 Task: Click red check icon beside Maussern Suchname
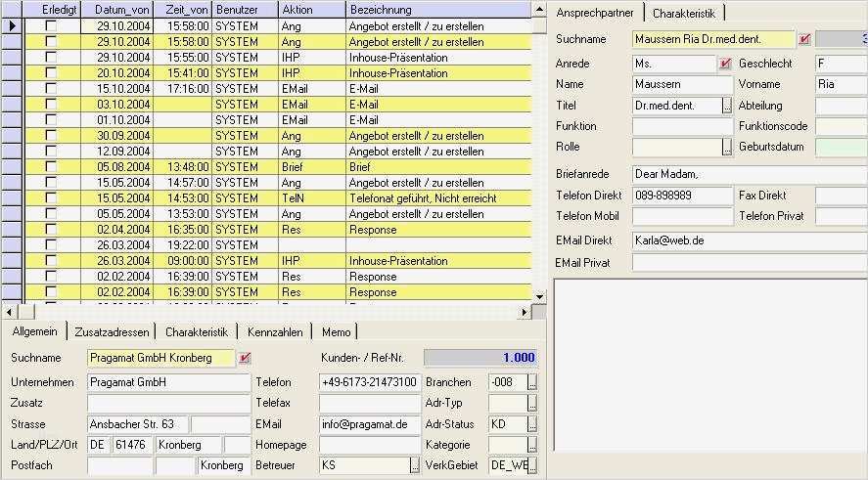pyautogui.click(x=805, y=39)
